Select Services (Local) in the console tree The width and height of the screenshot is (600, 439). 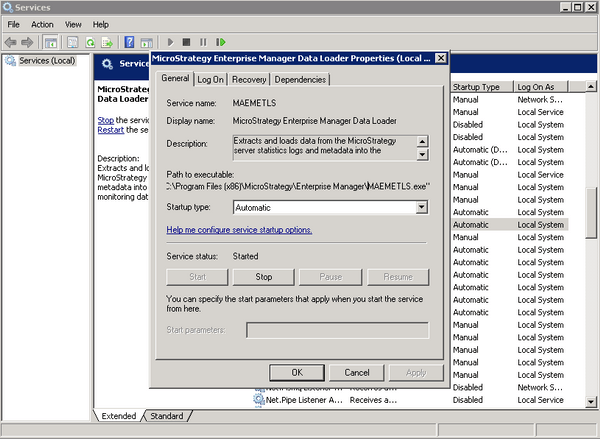click(x=47, y=61)
